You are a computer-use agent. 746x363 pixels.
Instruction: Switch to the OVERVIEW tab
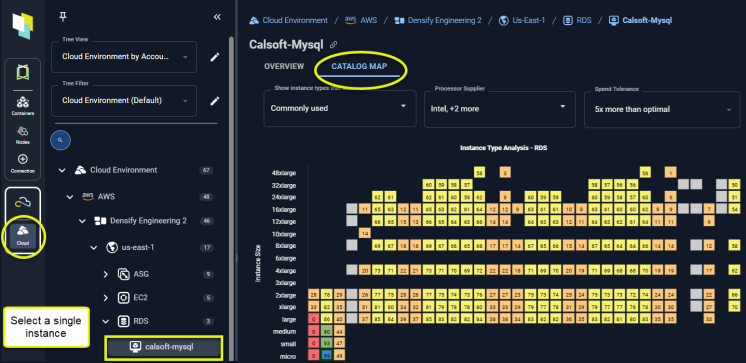click(284, 66)
